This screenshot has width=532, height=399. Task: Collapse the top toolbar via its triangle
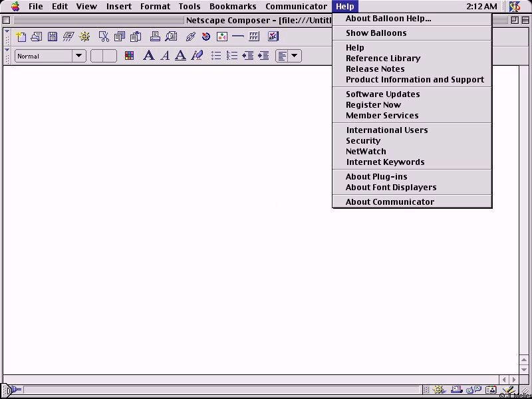point(7,31)
